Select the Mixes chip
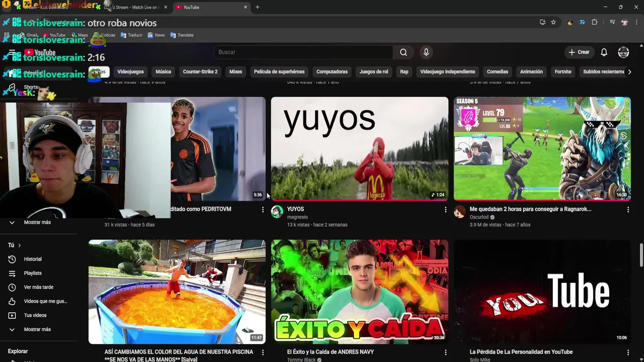Screen dimensions: 644x362 coord(235,72)
